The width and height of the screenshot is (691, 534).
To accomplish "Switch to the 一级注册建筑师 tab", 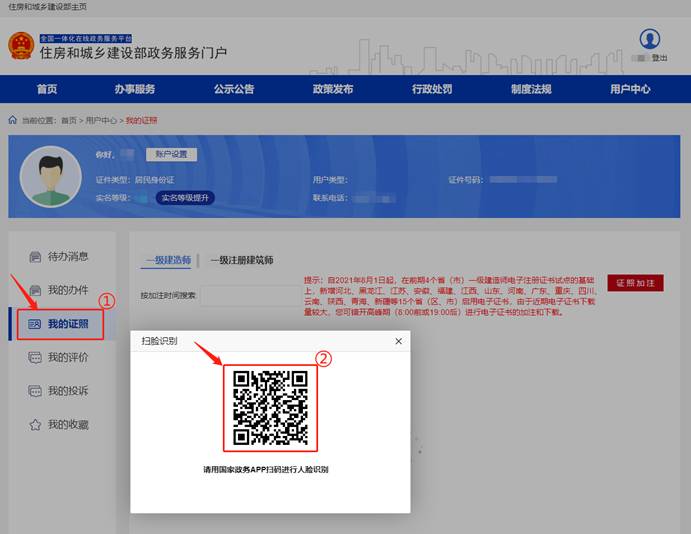I will [x=242, y=260].
